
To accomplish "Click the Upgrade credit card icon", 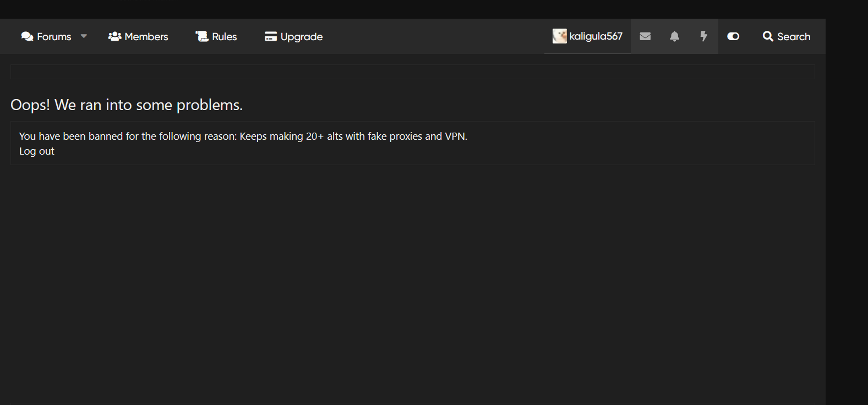I will [270, 36].
